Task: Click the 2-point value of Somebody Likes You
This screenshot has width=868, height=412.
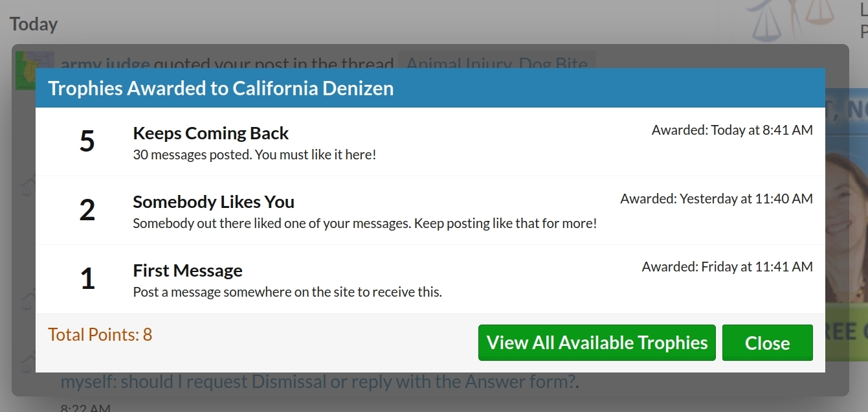Action: click(87, 210)
